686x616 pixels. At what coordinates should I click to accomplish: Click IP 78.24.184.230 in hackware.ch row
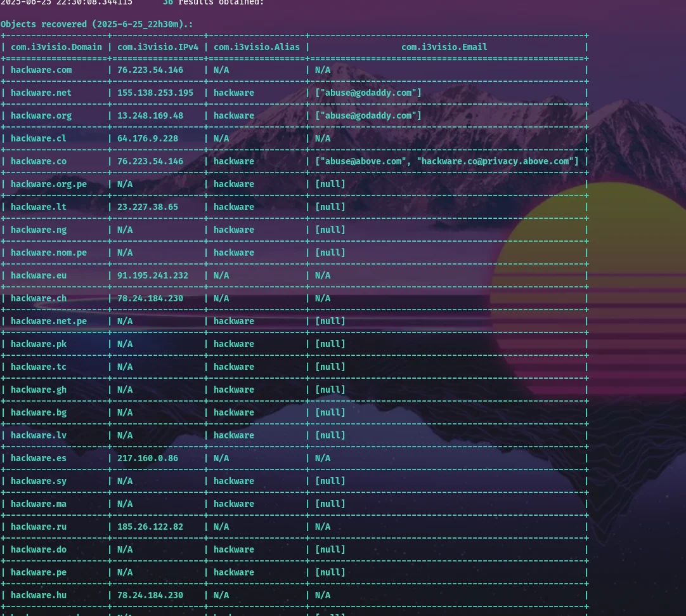[x=150, y=298]
